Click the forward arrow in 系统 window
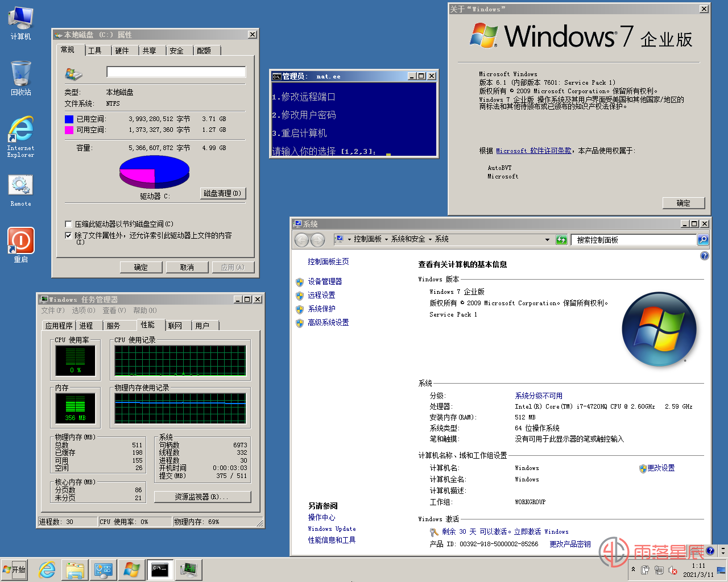 [317, 240]
